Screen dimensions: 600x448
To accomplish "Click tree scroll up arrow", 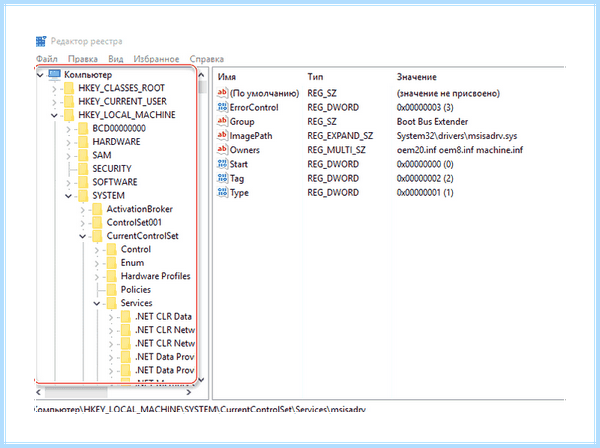I will point(202,75).
